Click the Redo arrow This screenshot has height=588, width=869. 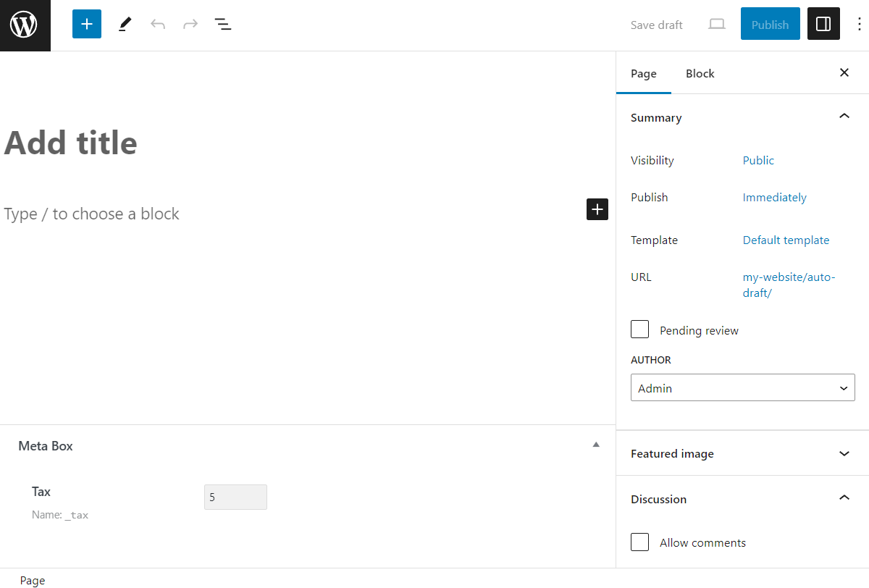pos(190,24)
